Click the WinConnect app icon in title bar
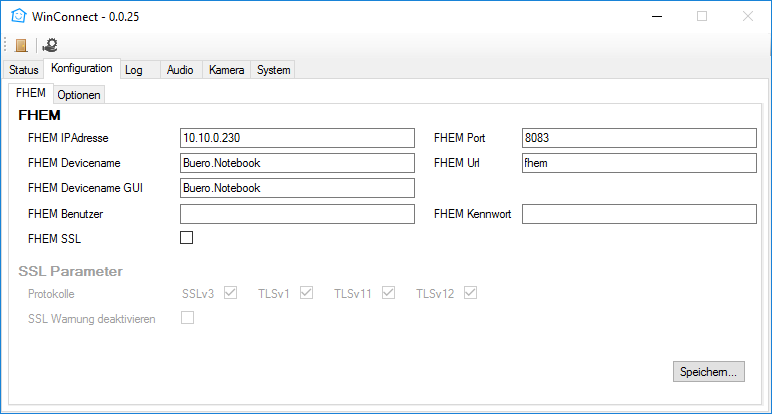 click(18, 16)
